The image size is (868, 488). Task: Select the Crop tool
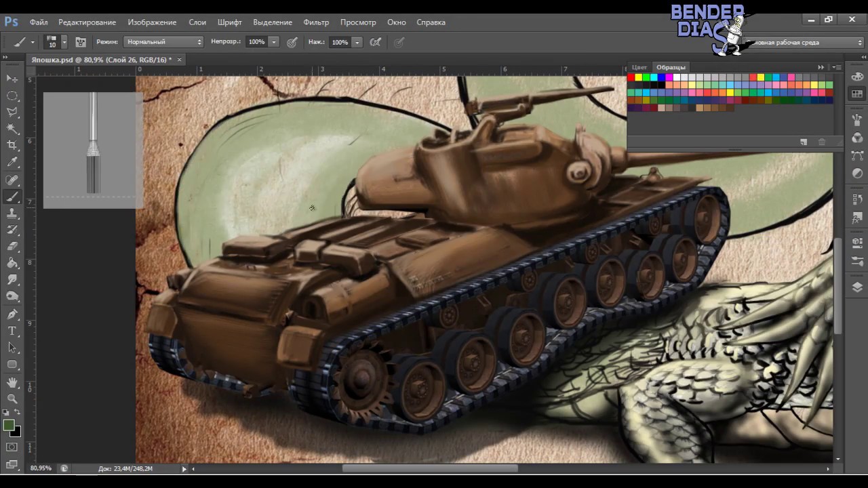click(12, 145)
